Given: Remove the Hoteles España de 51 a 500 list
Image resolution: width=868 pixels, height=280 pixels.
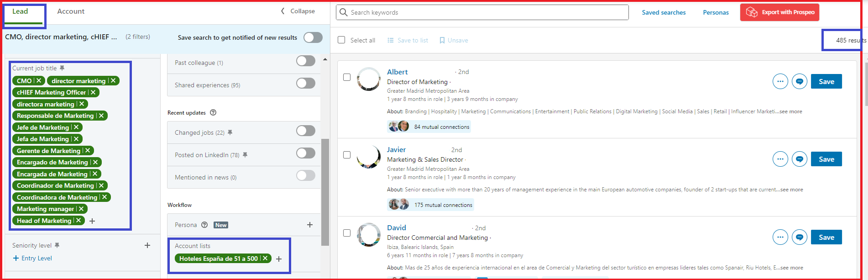Looking at the screenshot, I should [265, 259].
